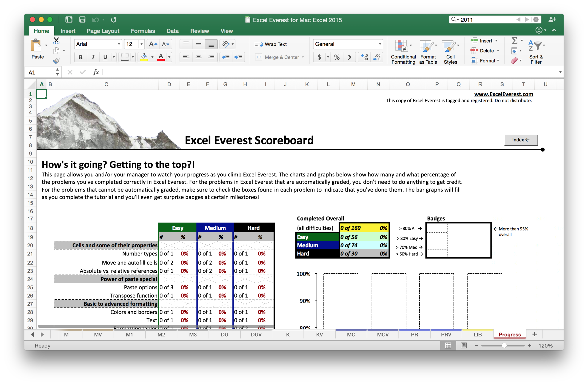The height and width of the screenshot is (385, 588).
Task: Click the Comma Style icon
Action: (349, 57)
